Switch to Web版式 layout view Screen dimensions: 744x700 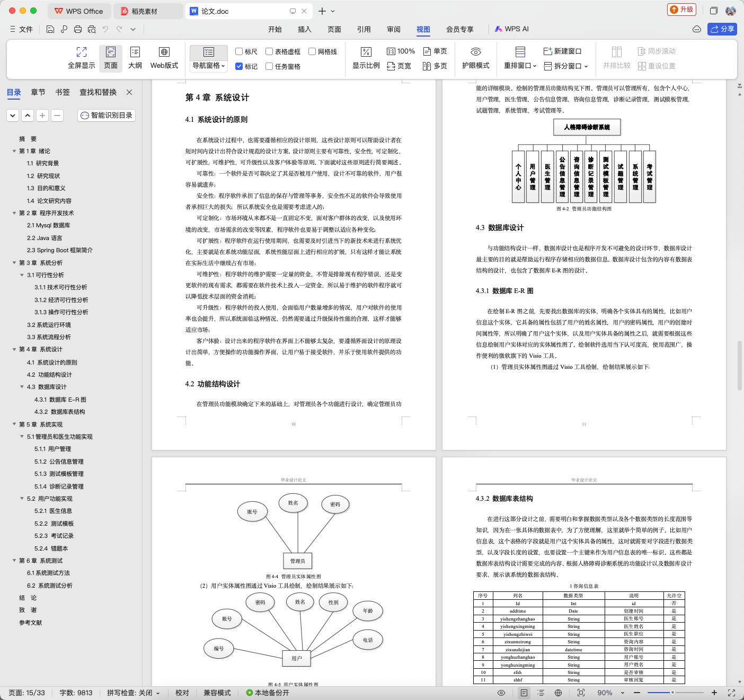click(x=164, y=58)
